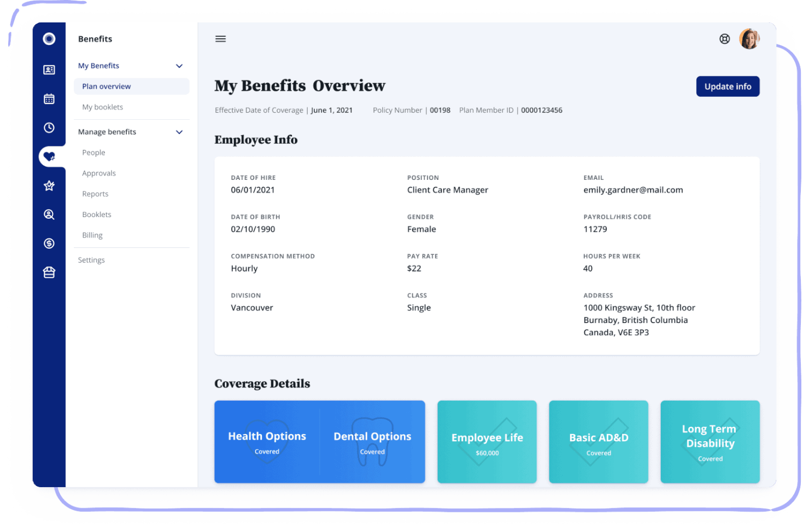The height and width of the screenshot is (532, 809).
Task: Collapse the Manage benefits section chevron
Action: tap(179, 132)
